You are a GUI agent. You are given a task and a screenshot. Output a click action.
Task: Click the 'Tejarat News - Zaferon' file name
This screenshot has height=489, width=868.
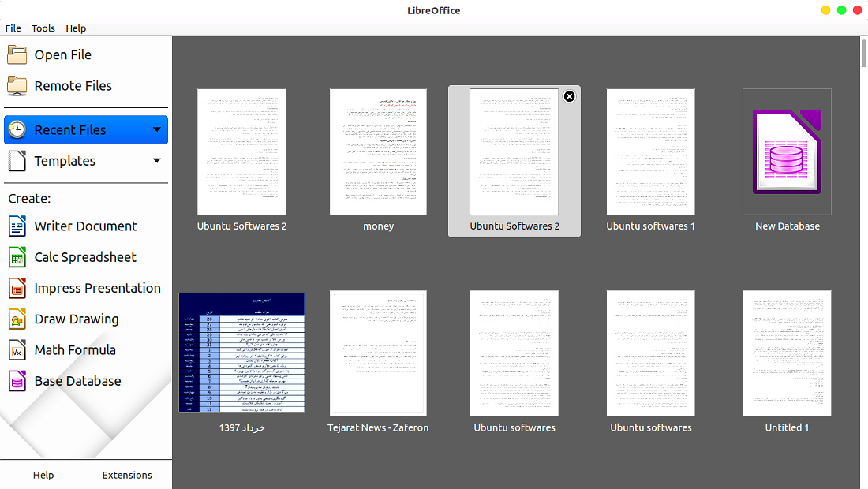[378, 427]
